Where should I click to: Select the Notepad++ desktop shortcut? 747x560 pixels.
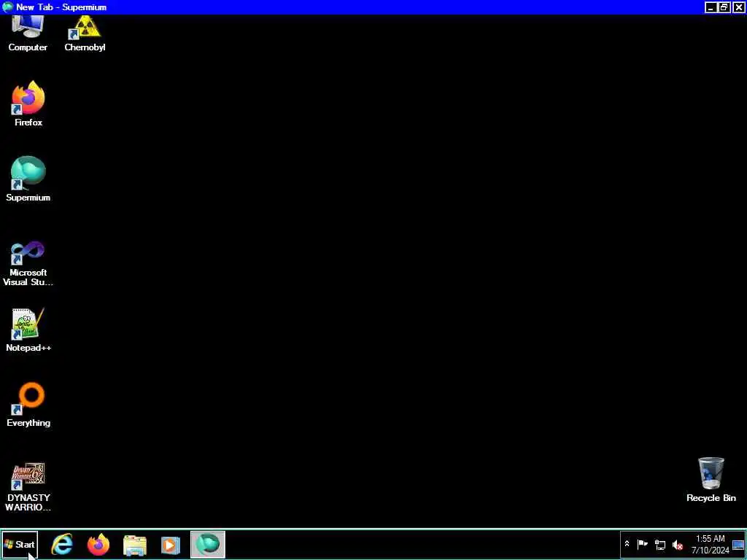tap(28, 330)
